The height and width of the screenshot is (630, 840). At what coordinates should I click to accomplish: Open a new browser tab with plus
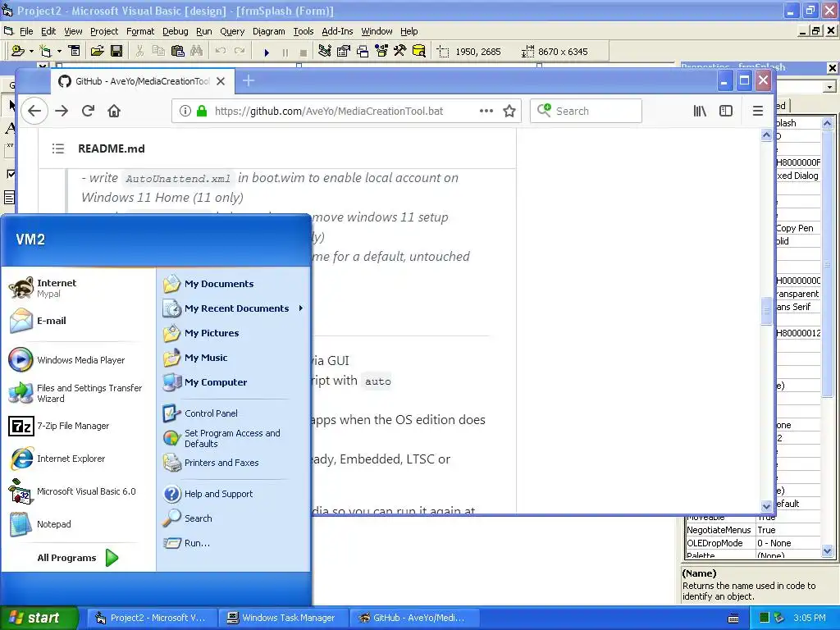click(248, 81)
